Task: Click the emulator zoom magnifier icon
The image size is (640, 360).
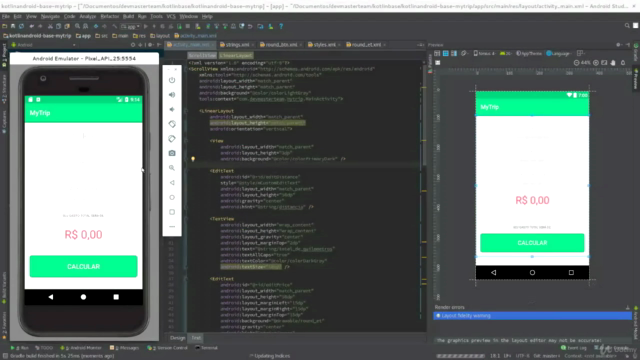Action: pyautogui.click(x=172, y=168)
